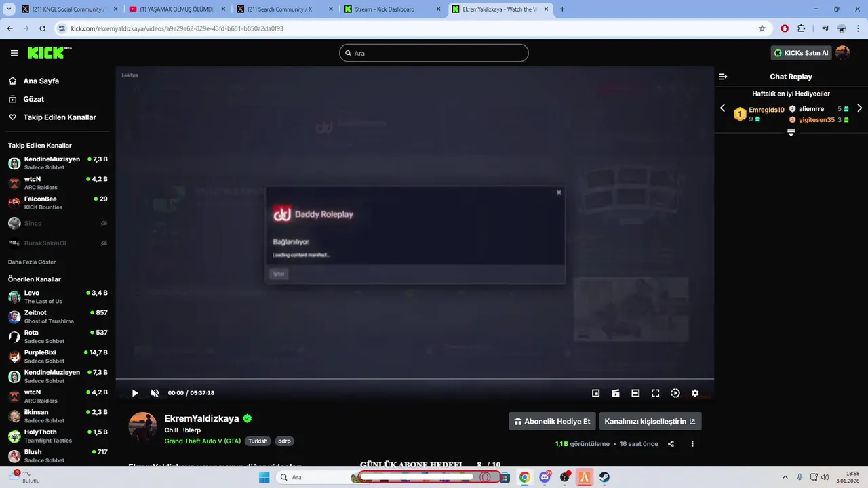Click the ddrp tag
Screen dimensions: 868x488
[285, 441]
